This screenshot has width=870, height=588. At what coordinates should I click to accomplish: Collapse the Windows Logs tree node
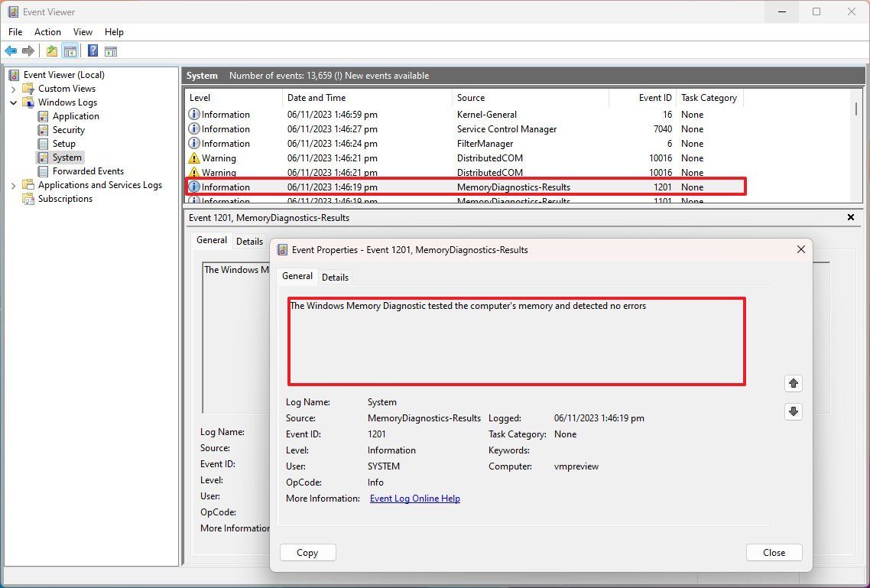click(14, 102)
